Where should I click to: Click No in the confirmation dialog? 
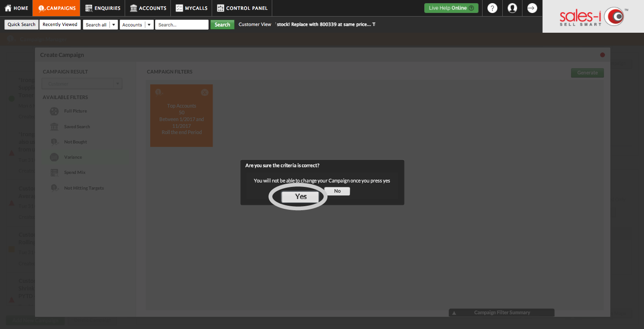337,191
